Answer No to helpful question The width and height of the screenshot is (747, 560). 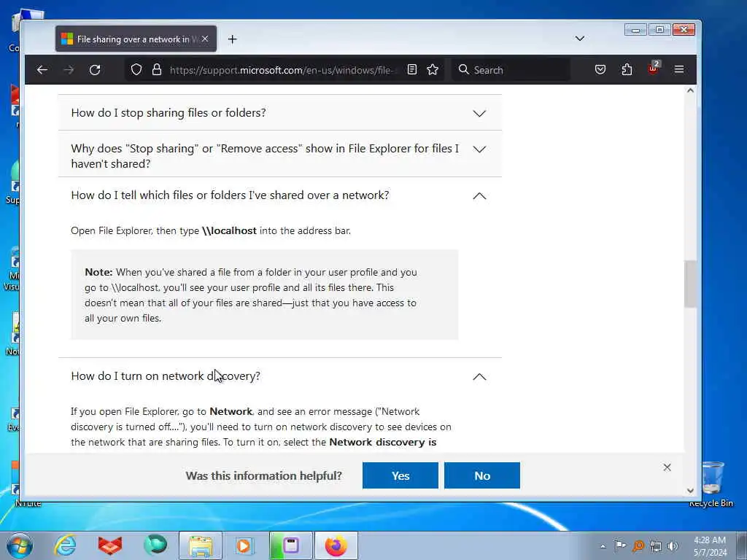coord(482,475)
